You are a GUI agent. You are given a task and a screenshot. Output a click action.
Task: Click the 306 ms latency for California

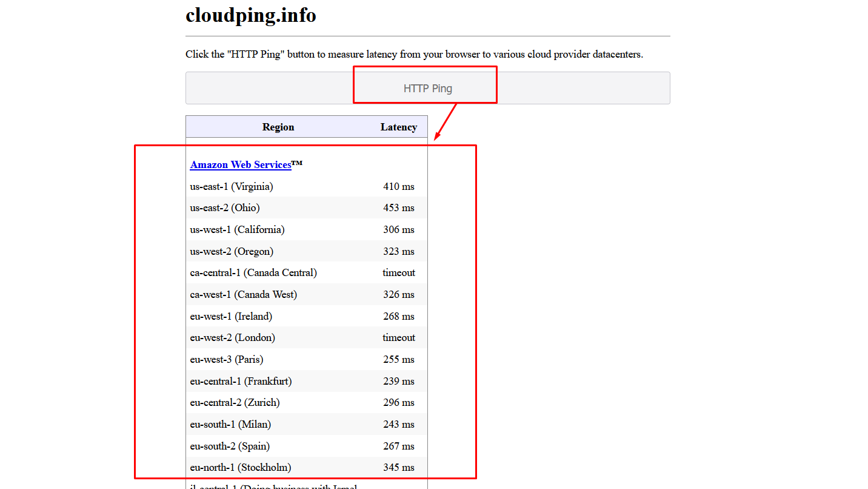click(x=399, y=229)
